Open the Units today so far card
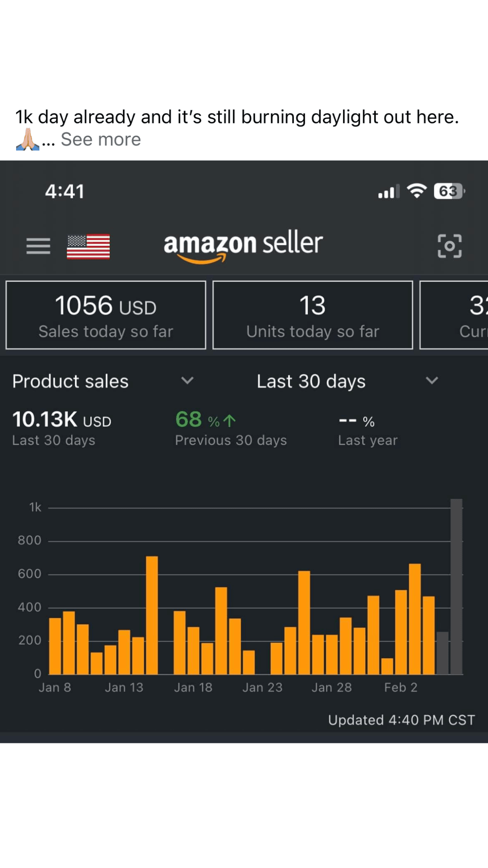The width and height of the screenshot is (488, 868). point(313,315)
